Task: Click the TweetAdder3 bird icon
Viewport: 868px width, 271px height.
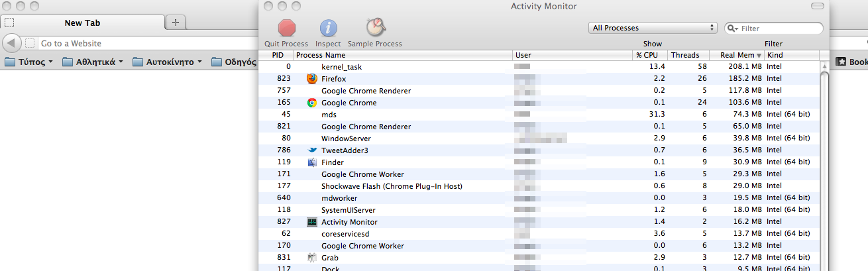Action: [x=312, y=150]
